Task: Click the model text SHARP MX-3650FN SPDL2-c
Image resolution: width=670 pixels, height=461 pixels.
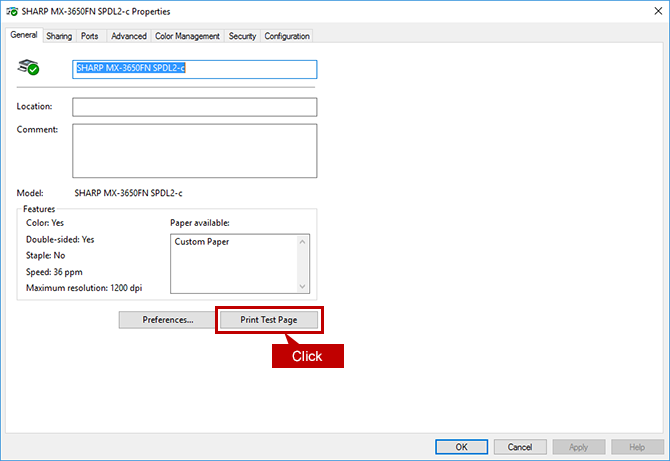Action: [128, 193]
